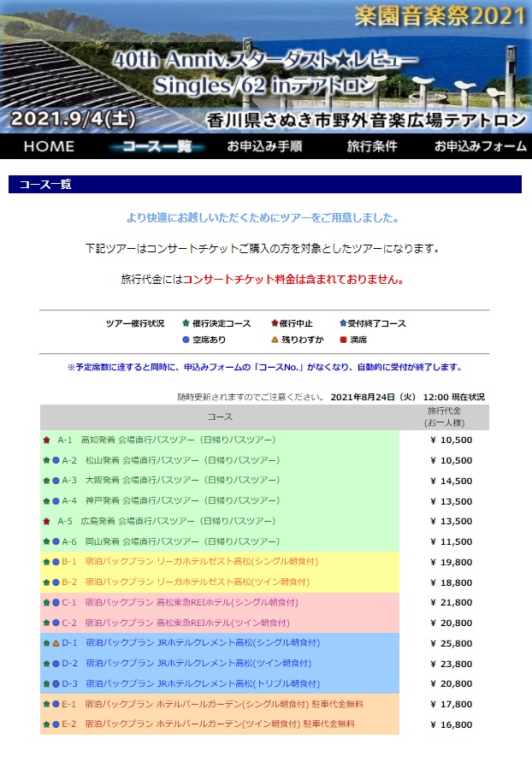Click the ¥ 19,800 price for B-1
This screenshot has height=780, width=532.
tap(451, 562)
